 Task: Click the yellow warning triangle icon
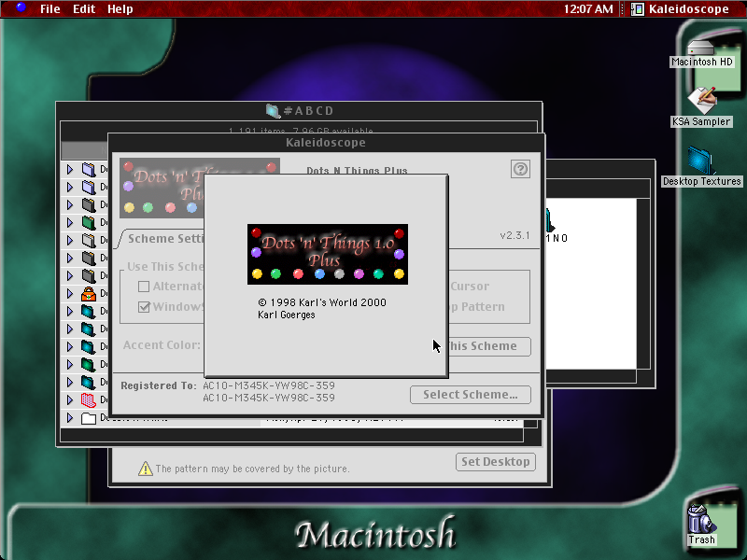(146, 469)
